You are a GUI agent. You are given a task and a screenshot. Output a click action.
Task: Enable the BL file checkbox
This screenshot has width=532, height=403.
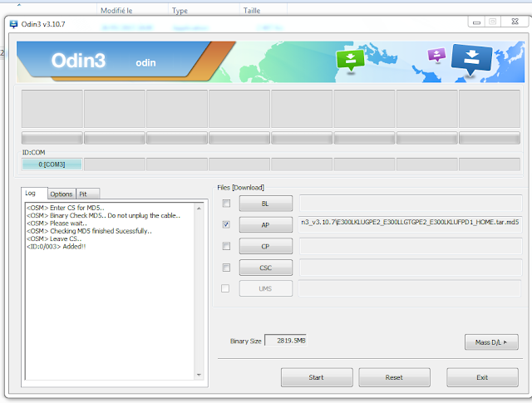(x=226, y=204)
